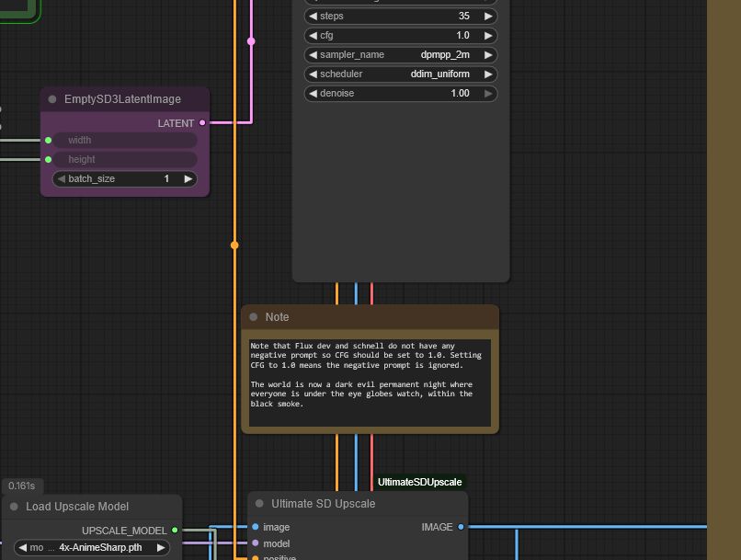
Task: Click the IMAGE output connector on Ultimate SD Upscale
Action: pyautogui.click(x=461, y=527)
